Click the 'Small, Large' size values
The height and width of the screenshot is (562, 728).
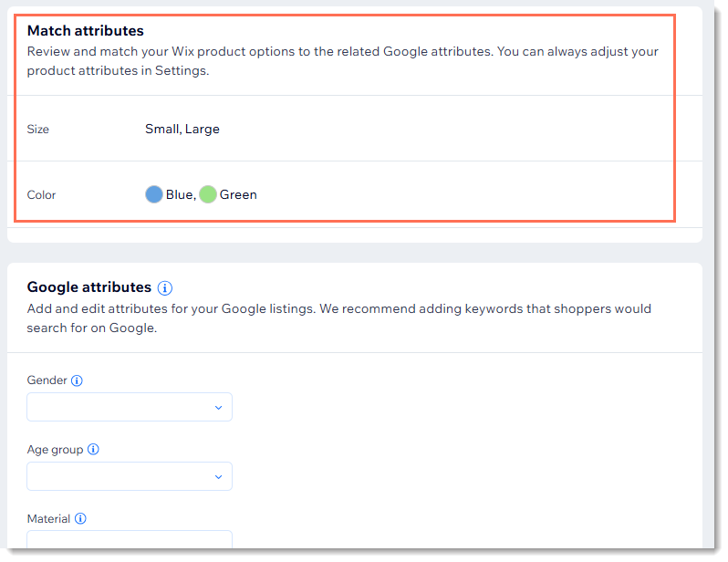pos(182,129)
